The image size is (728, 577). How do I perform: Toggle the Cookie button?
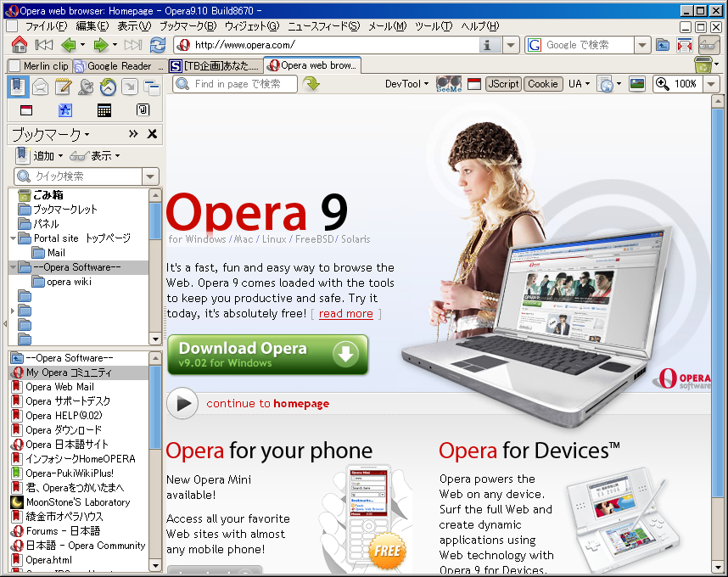tap(543, 84)
